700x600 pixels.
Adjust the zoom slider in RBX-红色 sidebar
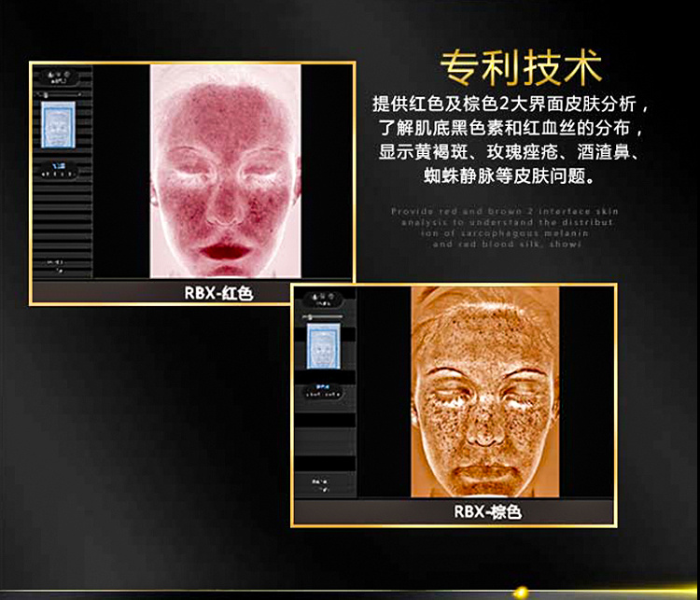[x=60, y=94]
